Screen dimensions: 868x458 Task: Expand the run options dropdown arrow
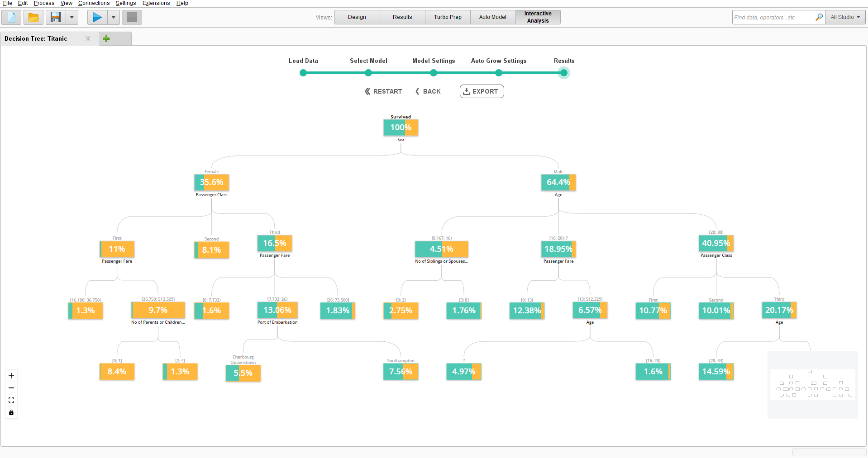(113, 18)
